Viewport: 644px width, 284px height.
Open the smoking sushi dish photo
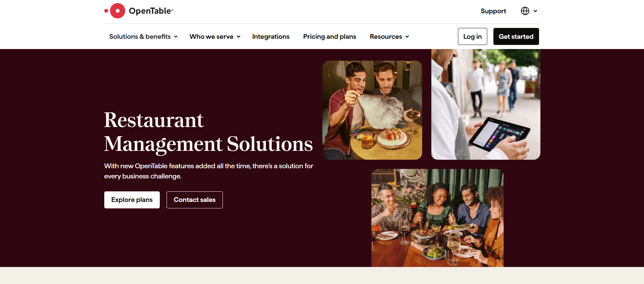coord(372,110)
